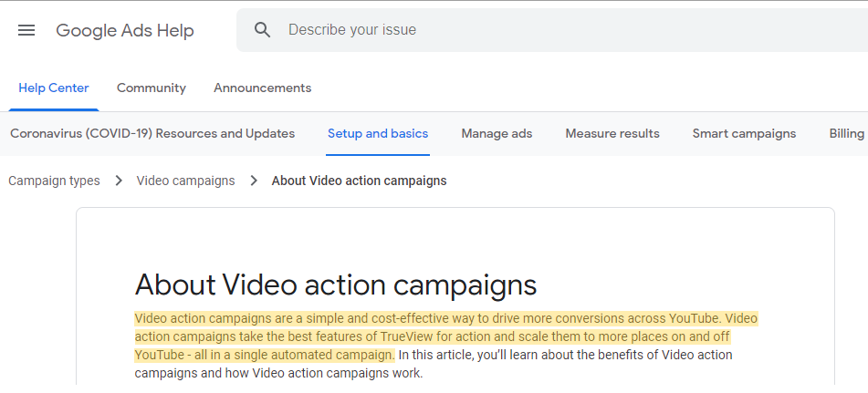Navigate to Campaign types breadcrumb
Screen dimensions: 868x393
54,181
